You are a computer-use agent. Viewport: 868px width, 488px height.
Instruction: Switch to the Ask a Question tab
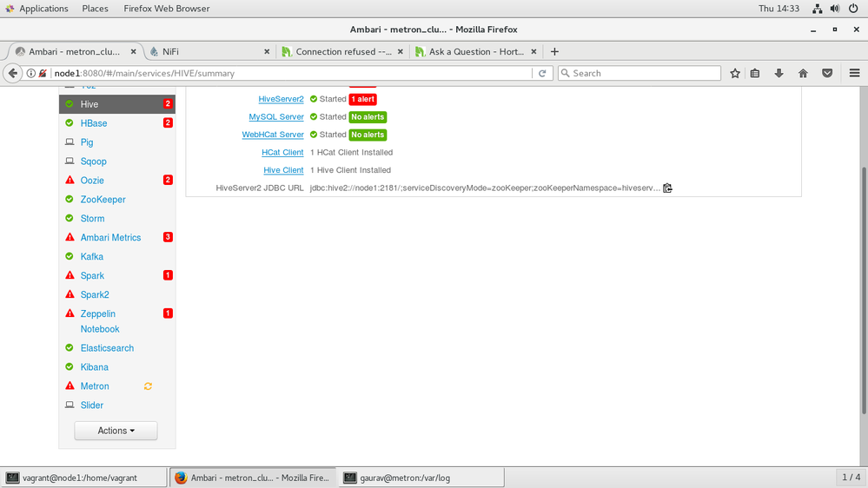(476, 51)
